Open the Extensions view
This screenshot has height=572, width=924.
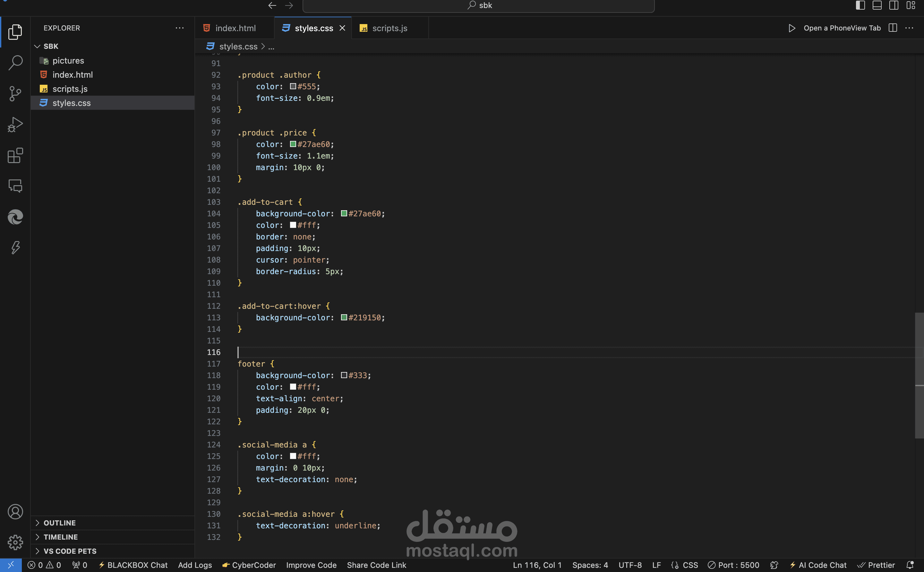pyautogui.click(x=15, y=155)
